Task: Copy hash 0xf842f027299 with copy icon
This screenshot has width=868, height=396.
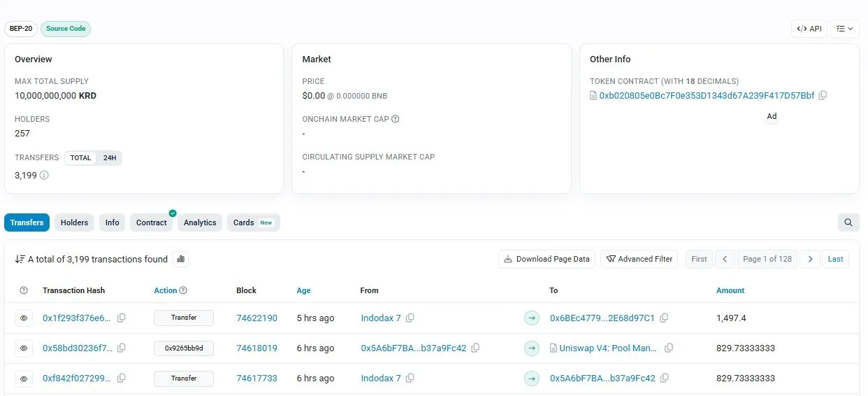Action: (122, 378)
